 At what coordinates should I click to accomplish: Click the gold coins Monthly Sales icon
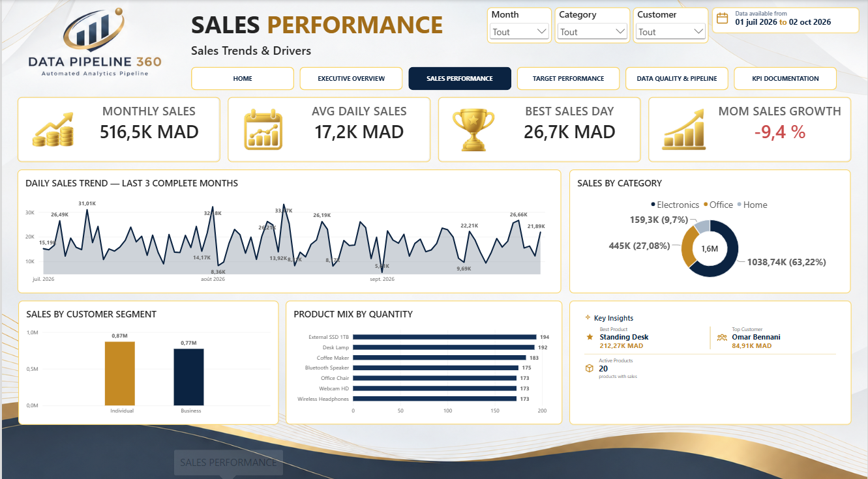point(53,129)
